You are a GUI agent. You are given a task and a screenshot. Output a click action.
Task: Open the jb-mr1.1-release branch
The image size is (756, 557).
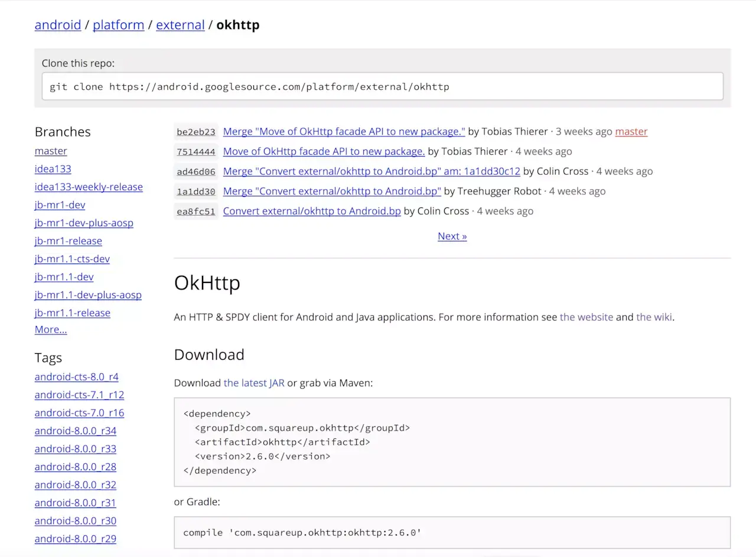(x=73, y=313)
